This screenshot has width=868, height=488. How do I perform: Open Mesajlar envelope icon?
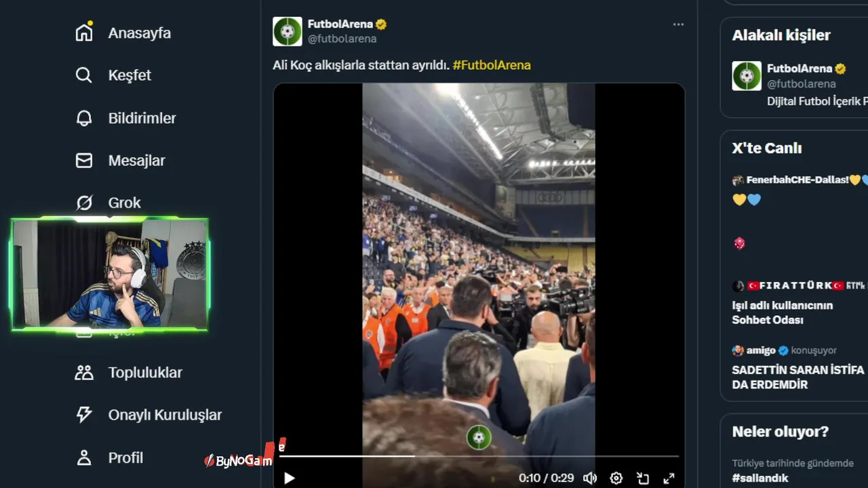pyautogui.click(x=84, y=161)
